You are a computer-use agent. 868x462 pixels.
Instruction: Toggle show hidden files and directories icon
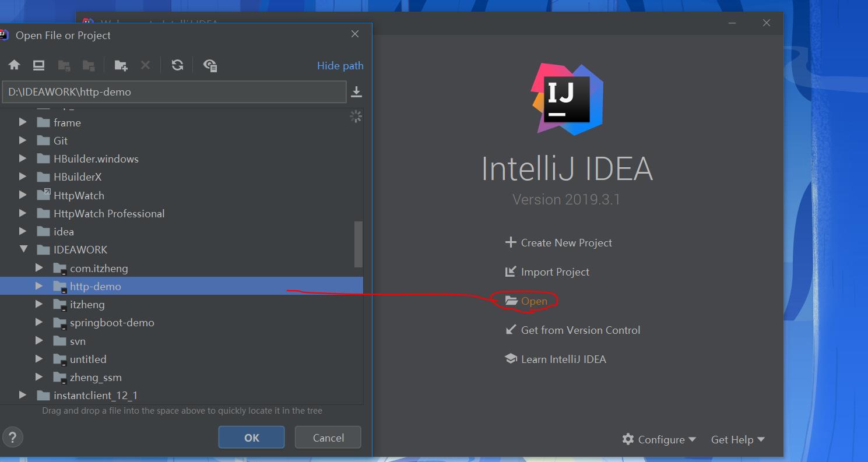[x=210, y=65]
